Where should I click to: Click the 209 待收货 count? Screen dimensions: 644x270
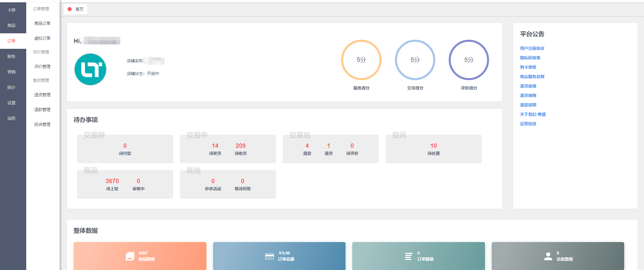point(241,146)
